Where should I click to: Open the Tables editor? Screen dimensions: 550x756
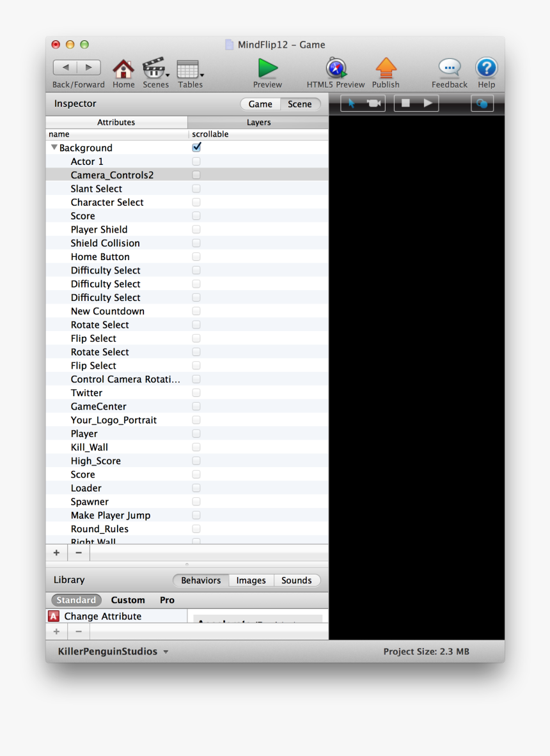(x=189, y=70)
